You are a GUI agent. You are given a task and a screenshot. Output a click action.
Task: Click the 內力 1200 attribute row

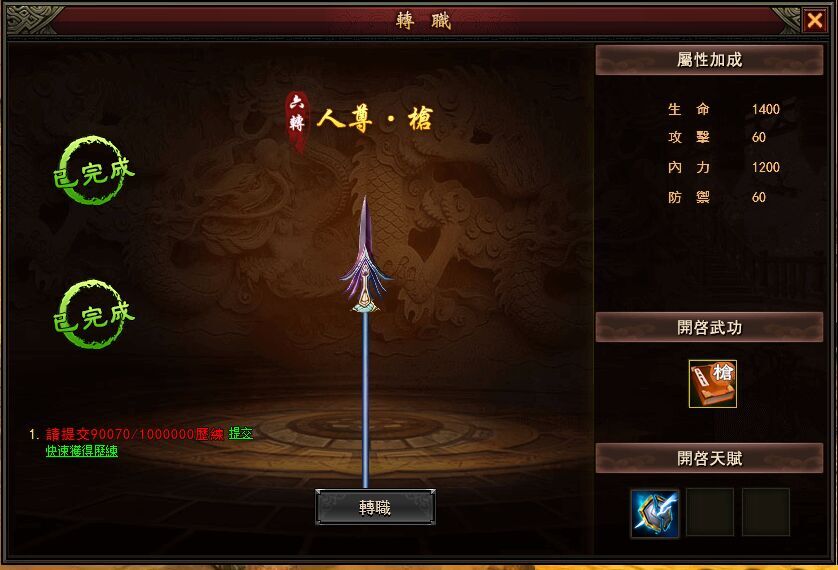(x=724, y=167)
